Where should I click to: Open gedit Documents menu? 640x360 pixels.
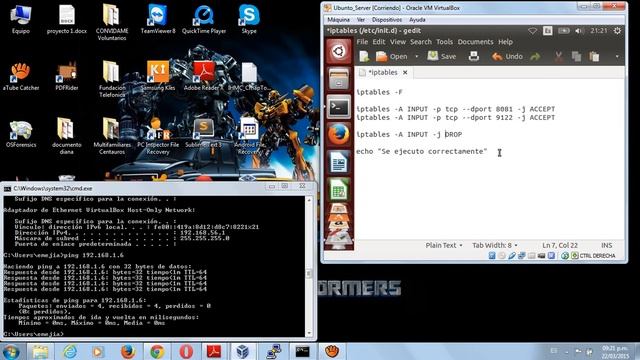pyautogui.click(x=476, y=42)
